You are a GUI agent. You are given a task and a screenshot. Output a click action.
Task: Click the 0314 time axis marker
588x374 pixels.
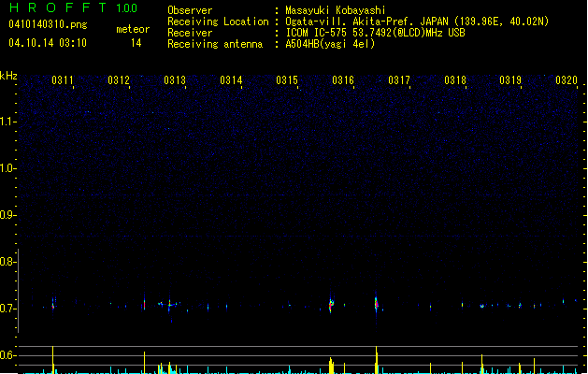click(x=231, y=80)
